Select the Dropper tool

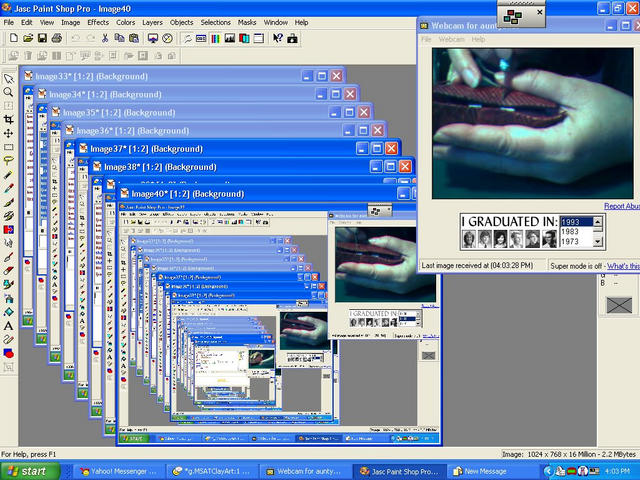(8, 189)
